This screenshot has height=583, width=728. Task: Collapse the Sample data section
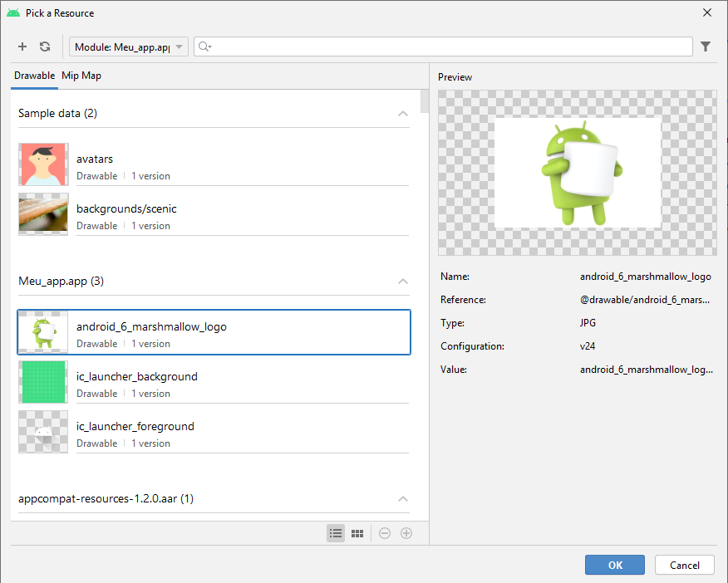point(403,114)
